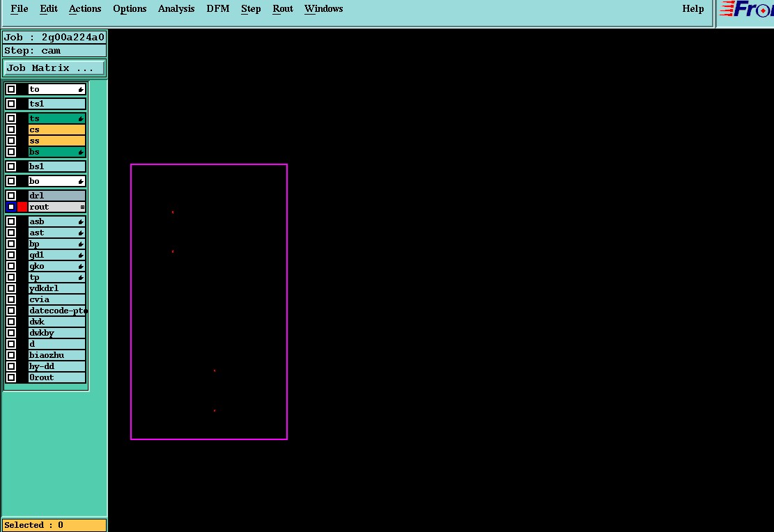The width and height of the screenshot is (774, 532).
Task: Open the Actions menu
Action: 85,9
